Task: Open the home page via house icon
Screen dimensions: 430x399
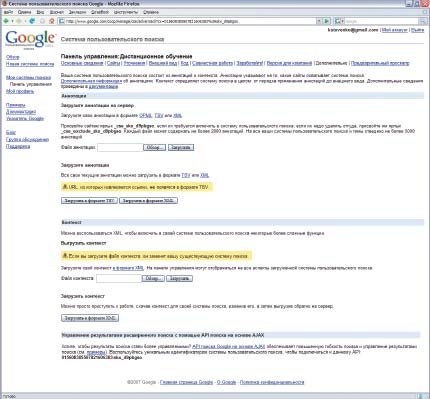Action: click(52, 21)
